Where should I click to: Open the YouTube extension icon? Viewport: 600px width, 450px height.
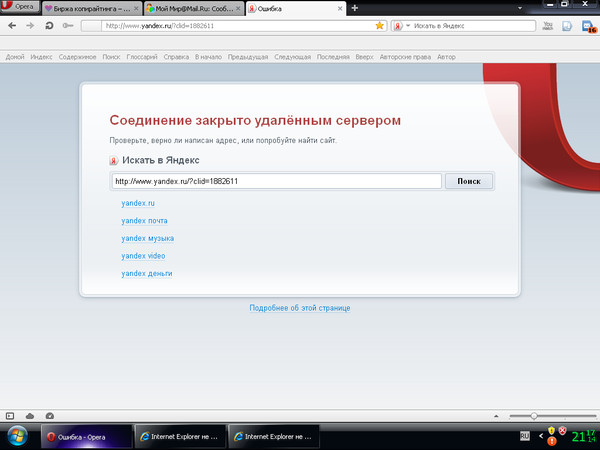click(548, 26)
